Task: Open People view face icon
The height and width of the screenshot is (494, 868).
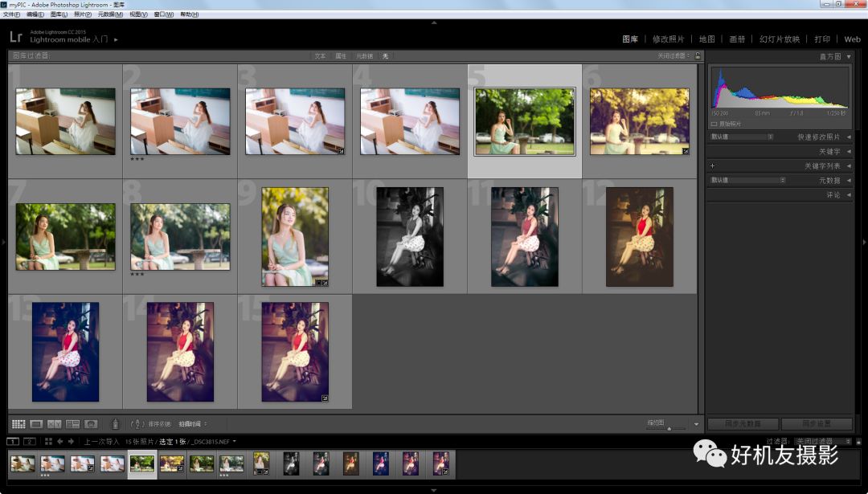Action: click(x=91, y=424)
